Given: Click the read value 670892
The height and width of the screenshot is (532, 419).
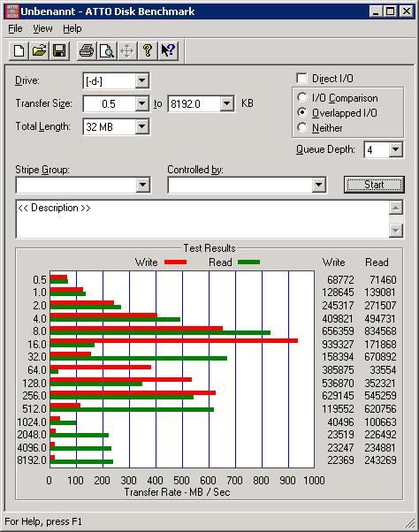Looking at the screenshot, I should pos(380,357).
